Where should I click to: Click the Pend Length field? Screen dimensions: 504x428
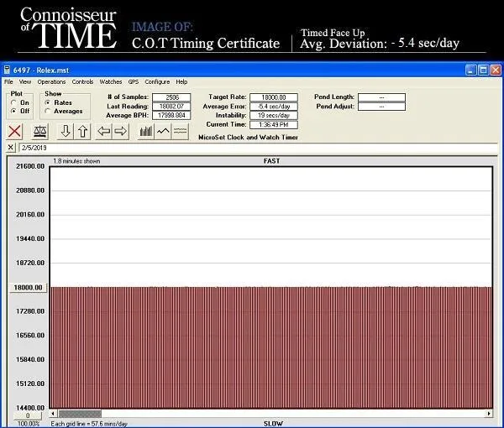(382, 97)
